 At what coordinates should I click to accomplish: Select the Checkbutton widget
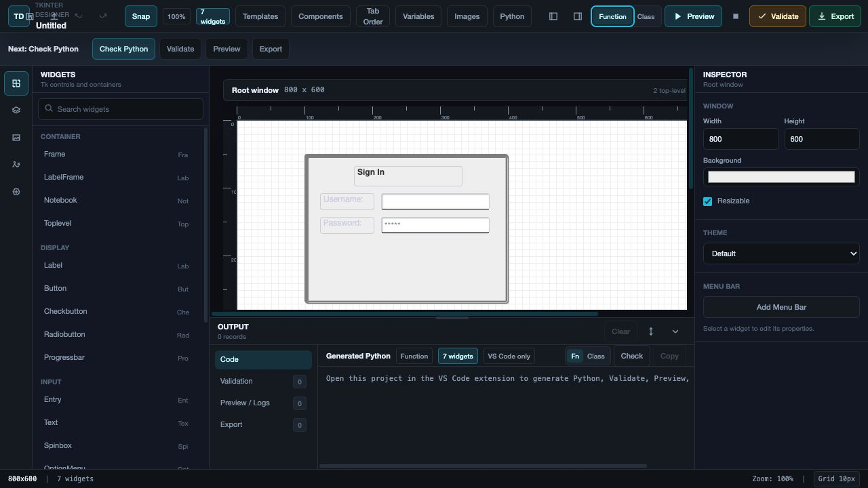point(117,312)
